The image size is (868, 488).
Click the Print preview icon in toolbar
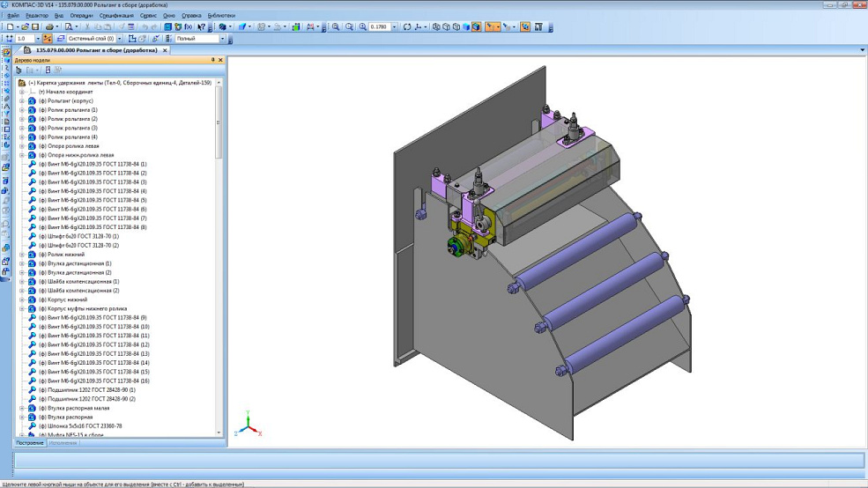coord(69,27)
